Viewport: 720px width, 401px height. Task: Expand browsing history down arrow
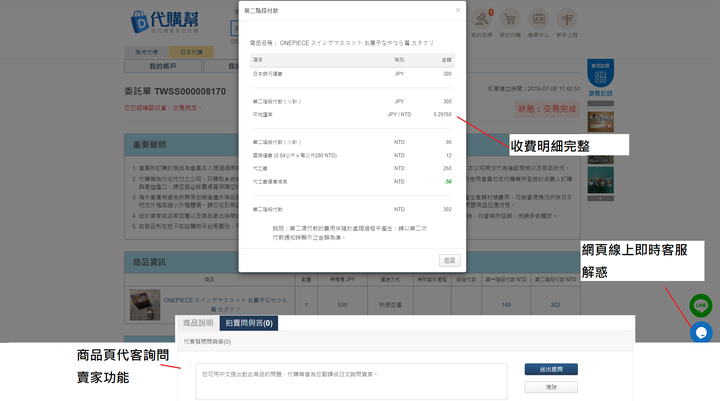click(x=600, y=198)
